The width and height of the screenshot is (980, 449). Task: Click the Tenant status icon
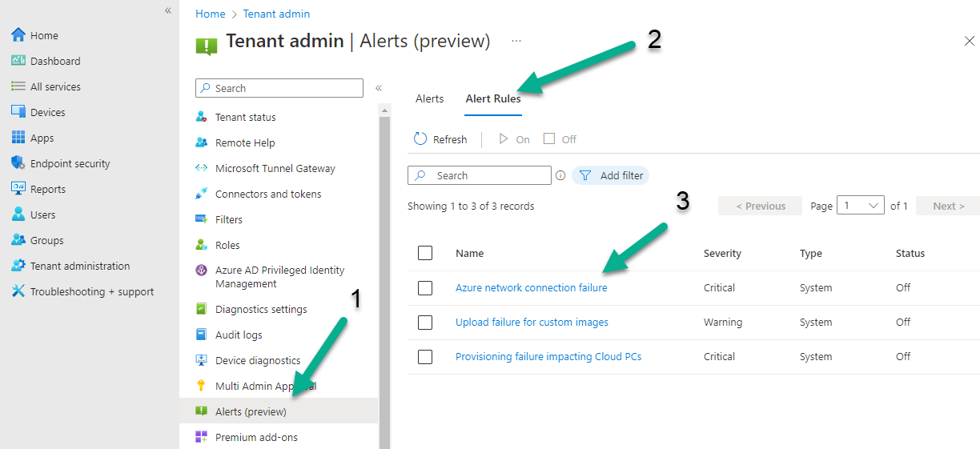point(201,117)
